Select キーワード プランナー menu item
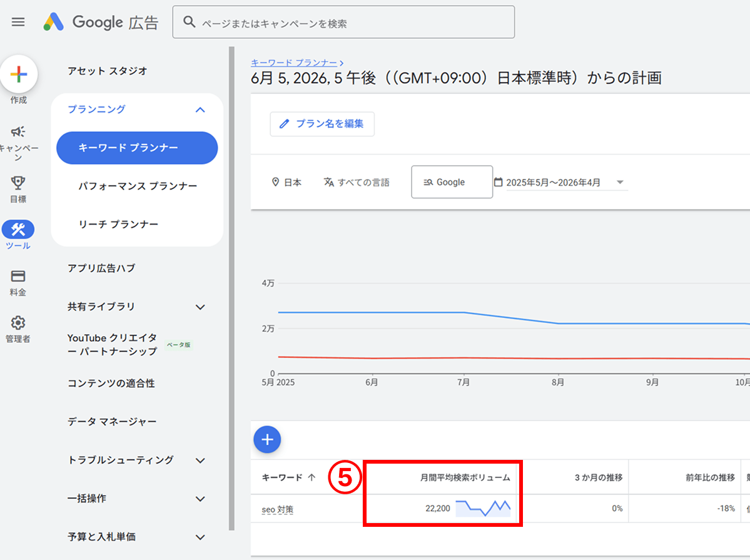This screenshot has height=560, width=750. point(137,148)
